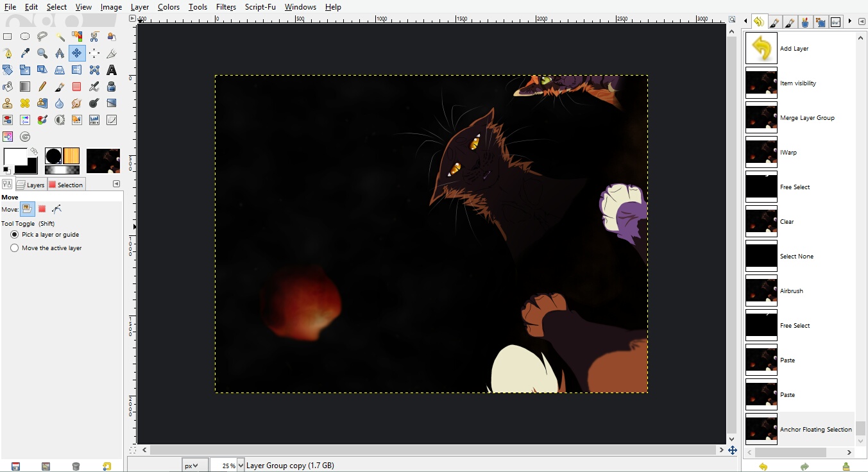Clear the undo history
This screenshot has height=472, width=868.
pyautogui.click(x=846, y=466)
